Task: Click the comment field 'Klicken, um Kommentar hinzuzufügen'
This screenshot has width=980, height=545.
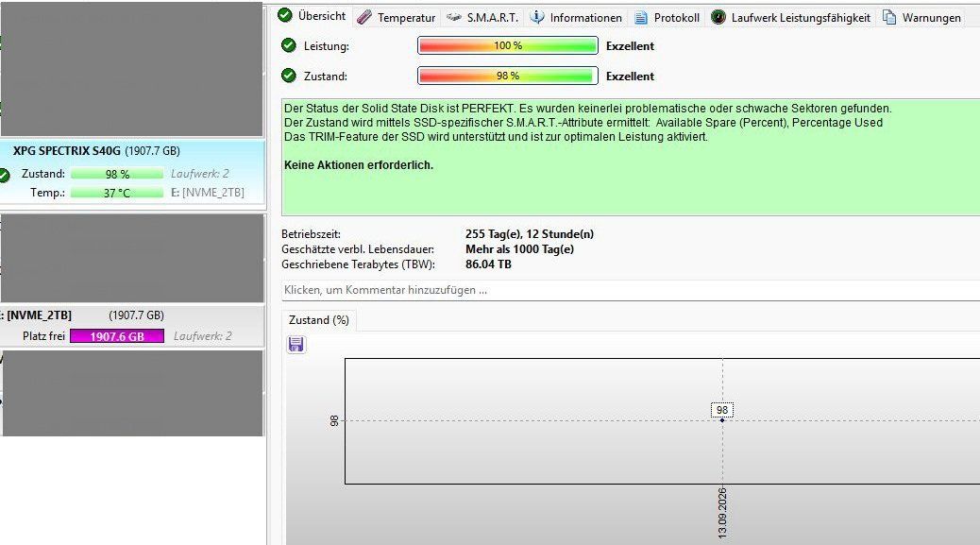Action: pyautogui.click(x=630, y=290)
